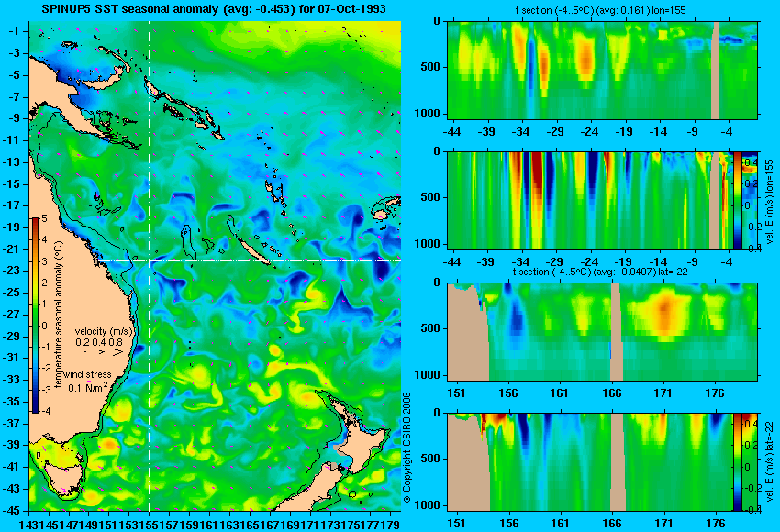Click the east velocity color bar for lon=155
This screenshot has width=780, height=532.
coord(737,200)
